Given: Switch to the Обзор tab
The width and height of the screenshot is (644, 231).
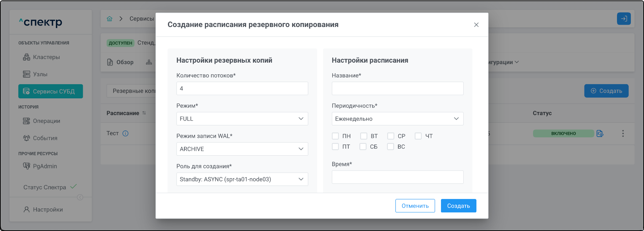Looking at the screenshot, I should pyautogui.click(x=120, y=62).
